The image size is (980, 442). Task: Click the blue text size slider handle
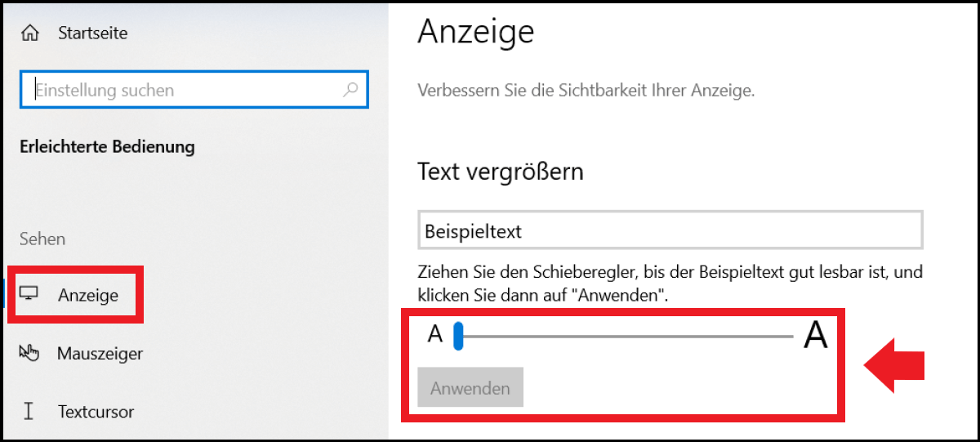tap(458, 336)
